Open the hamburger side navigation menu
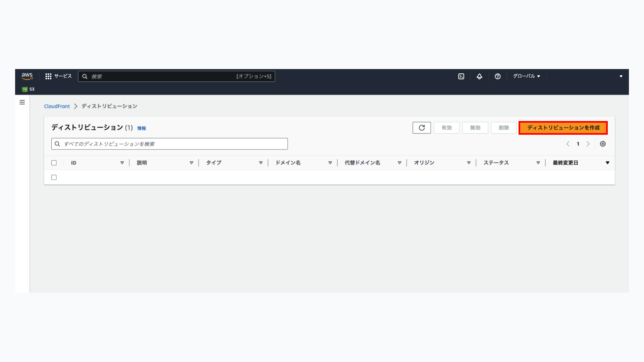The image size is (644, 362). [22, 102]
